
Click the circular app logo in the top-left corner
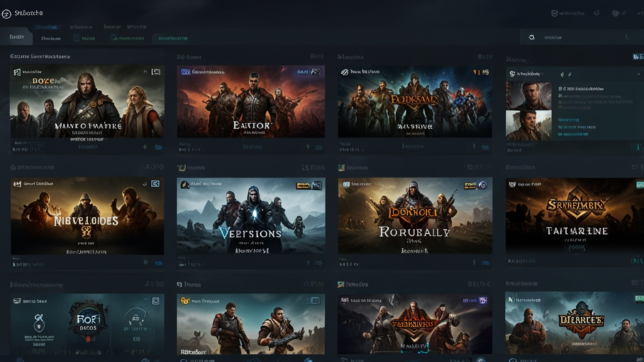6,14
